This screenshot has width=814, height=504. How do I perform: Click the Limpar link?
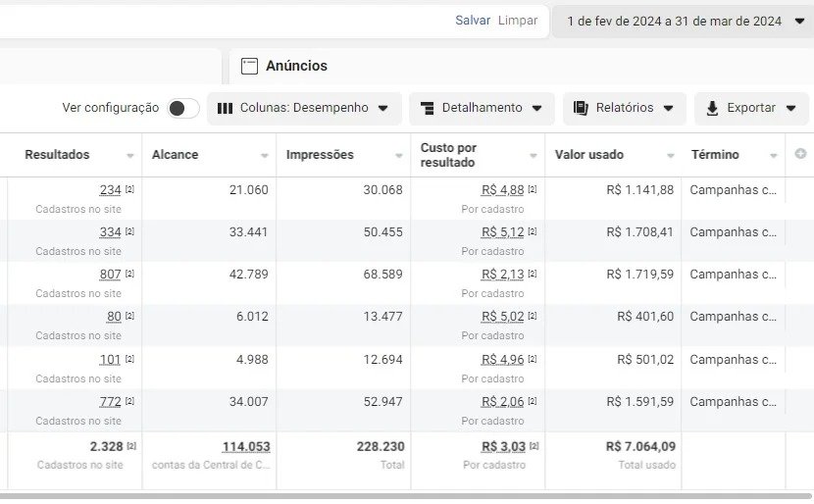click(x=518, y=21)
